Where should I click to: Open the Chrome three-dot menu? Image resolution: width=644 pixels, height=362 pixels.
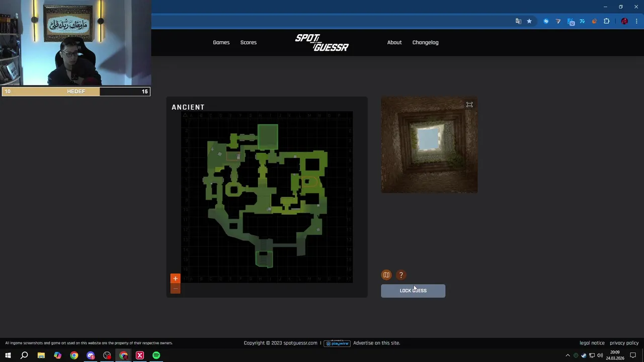click(x=636, y=21)
